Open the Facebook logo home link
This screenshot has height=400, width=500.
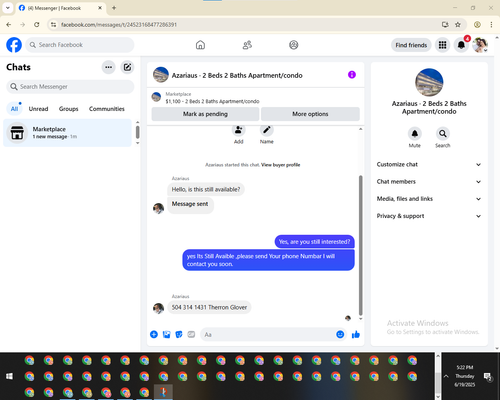click(x=14, y=45)
